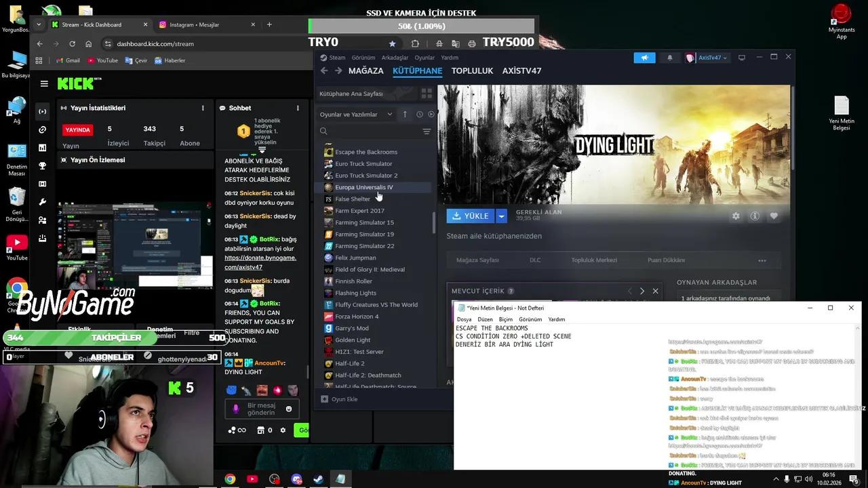This screenshot has height=488, width=868.
Task: Open Kick chat settings gear
Action: (x=283, y=430)
